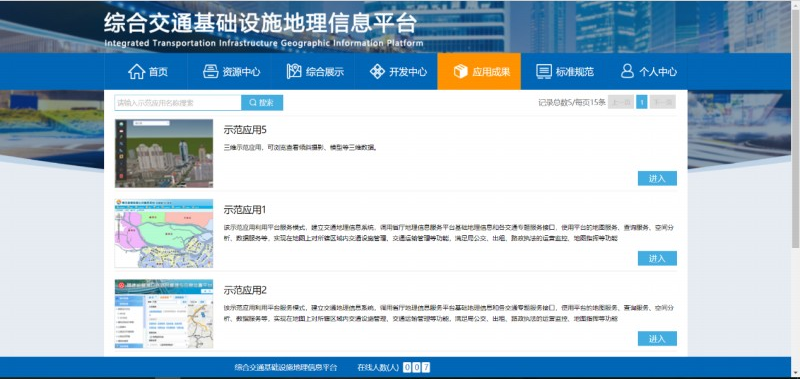Focus the 示范应用 name search field
800x379 pixels.
coord(178,103)
